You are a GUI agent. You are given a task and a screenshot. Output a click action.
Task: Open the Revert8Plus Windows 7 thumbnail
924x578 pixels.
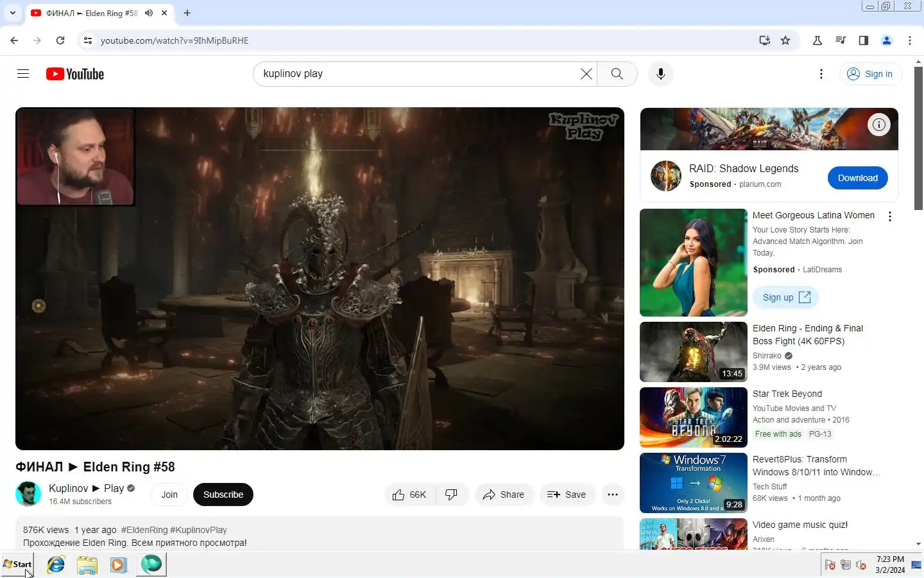(x=694, y=483)
